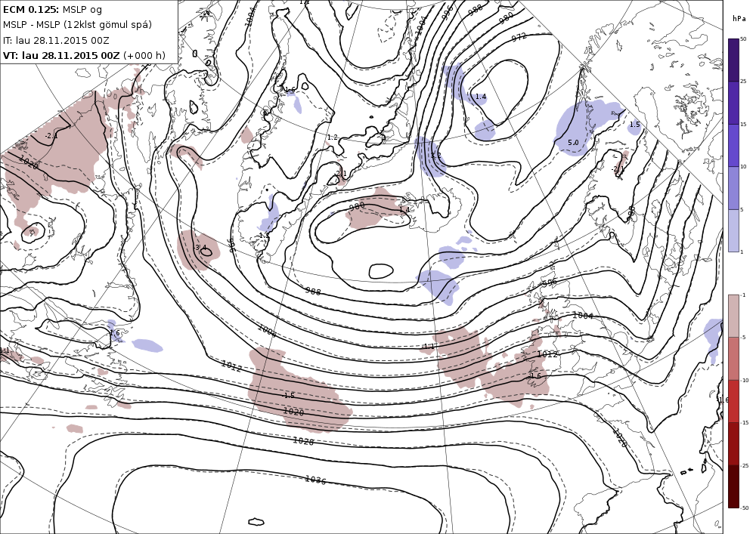
Task: Click the 'ECM 0.125: MSLP og' title line
Action: pos(53,10)
